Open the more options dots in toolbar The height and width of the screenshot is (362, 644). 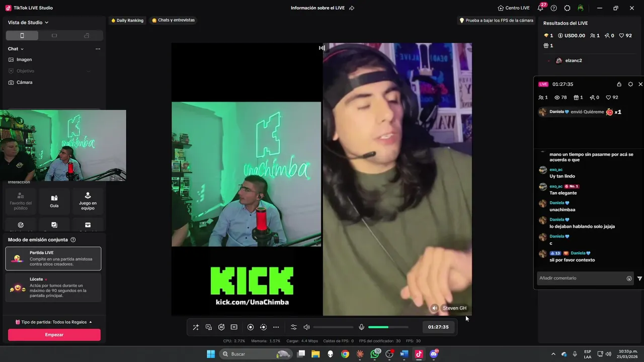click(276, 327)
